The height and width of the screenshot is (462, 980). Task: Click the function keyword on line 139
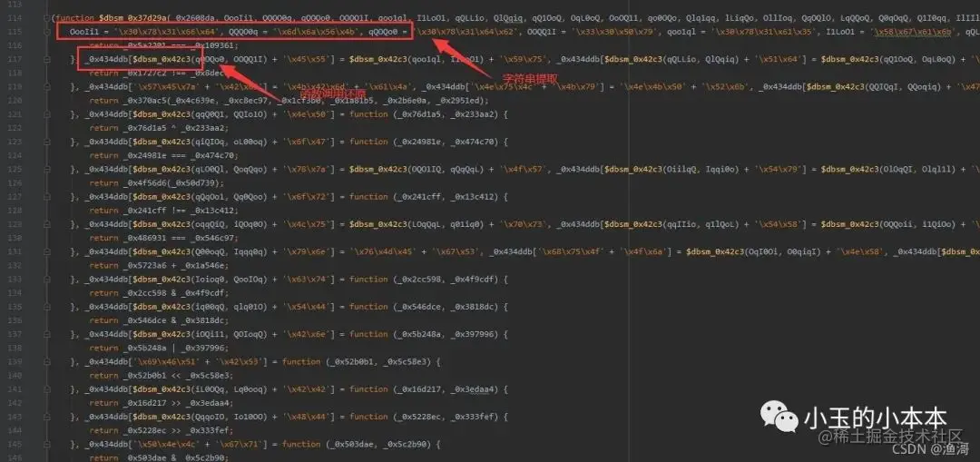[301, 361]
